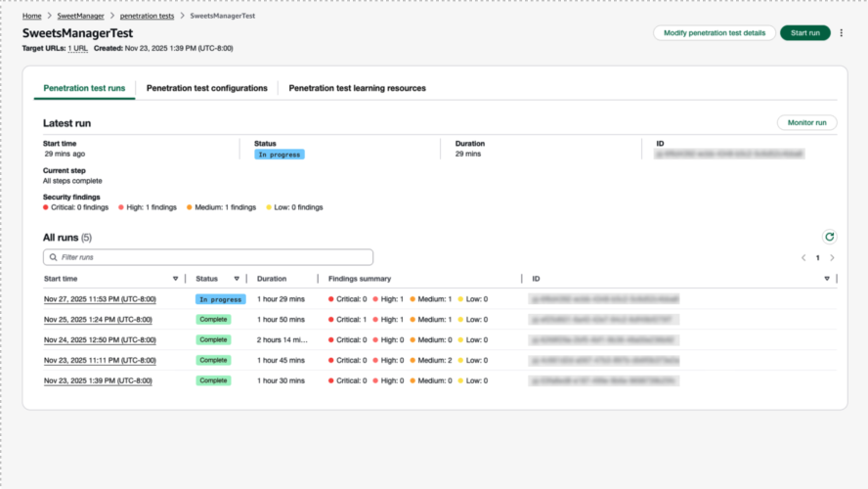868x489 pixels.
Task: Click the magnifier icon in Filter runs
Action: [53, 257]
